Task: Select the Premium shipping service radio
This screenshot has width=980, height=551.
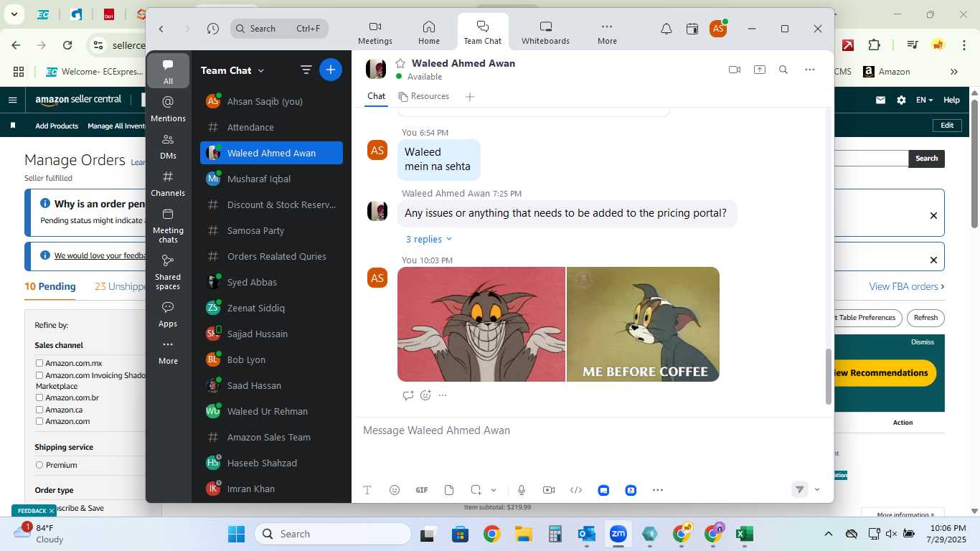Action: pyautogui.click(x=39, y=465)
